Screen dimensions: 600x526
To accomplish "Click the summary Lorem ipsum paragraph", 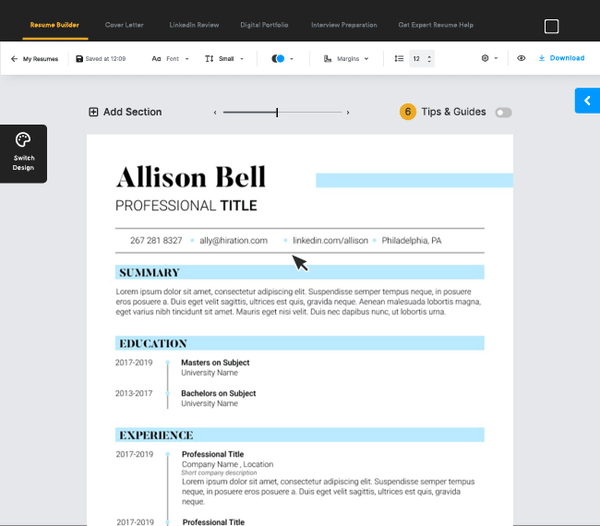I will click(x=298, y=302).
